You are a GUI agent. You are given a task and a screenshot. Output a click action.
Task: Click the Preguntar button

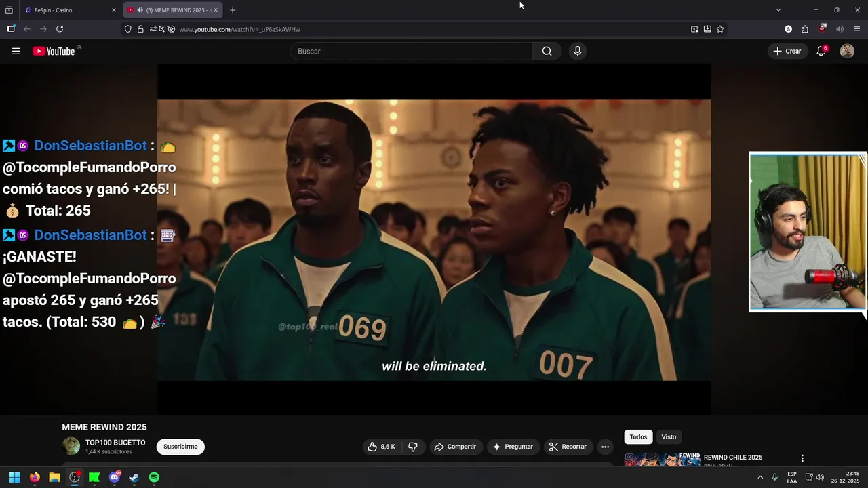pyautogui.click(x=513, y=447)
